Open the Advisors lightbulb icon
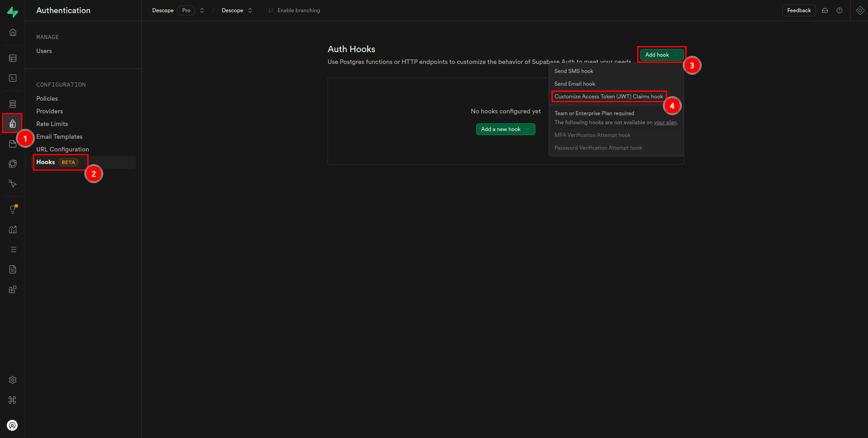 tap(13, 209)
